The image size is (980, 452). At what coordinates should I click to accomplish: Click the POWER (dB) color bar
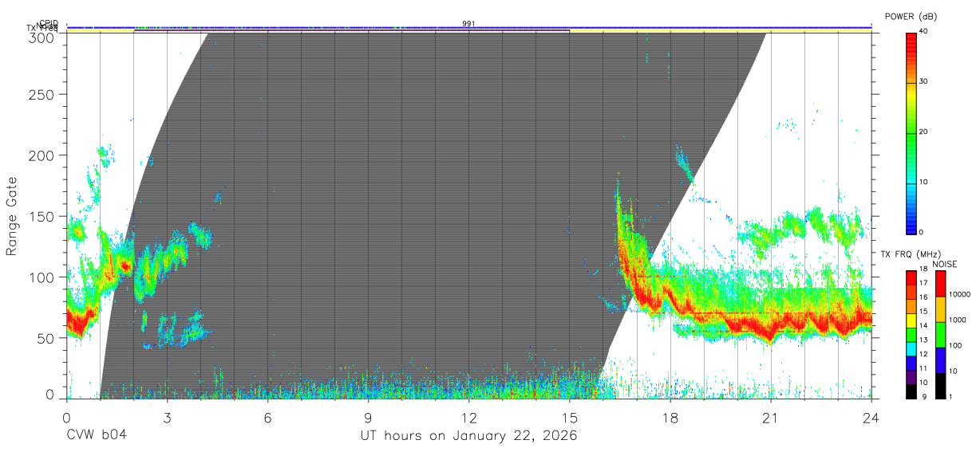911,132
